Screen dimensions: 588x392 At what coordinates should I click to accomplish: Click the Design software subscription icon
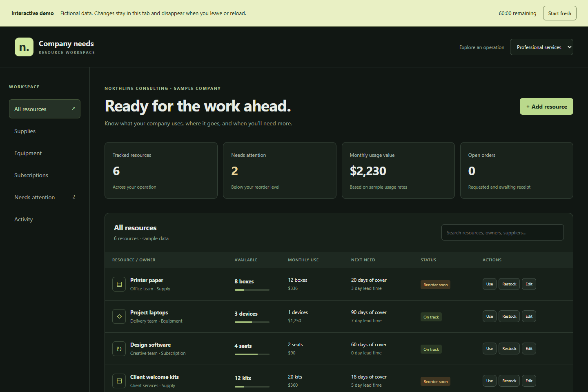(119, 349)
